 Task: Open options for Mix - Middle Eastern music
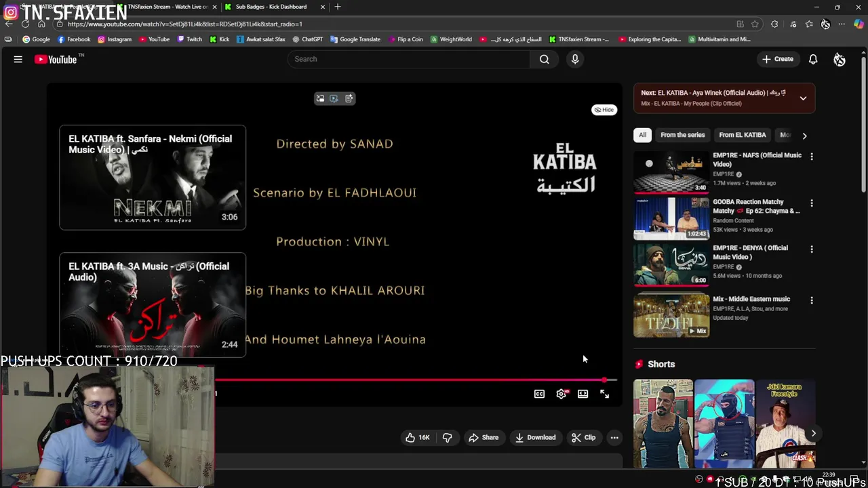pyautogui.click(x=812, y=300)
